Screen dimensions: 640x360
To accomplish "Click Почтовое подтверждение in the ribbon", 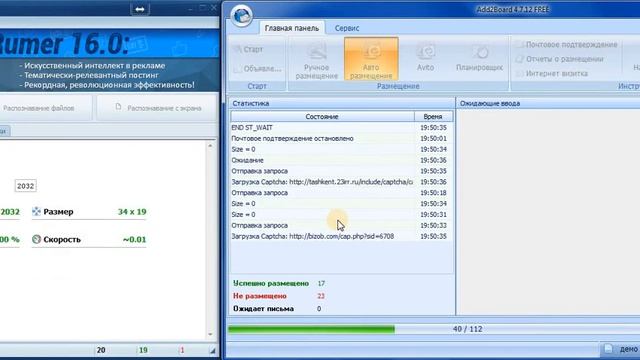I will (x=566, y=44).
